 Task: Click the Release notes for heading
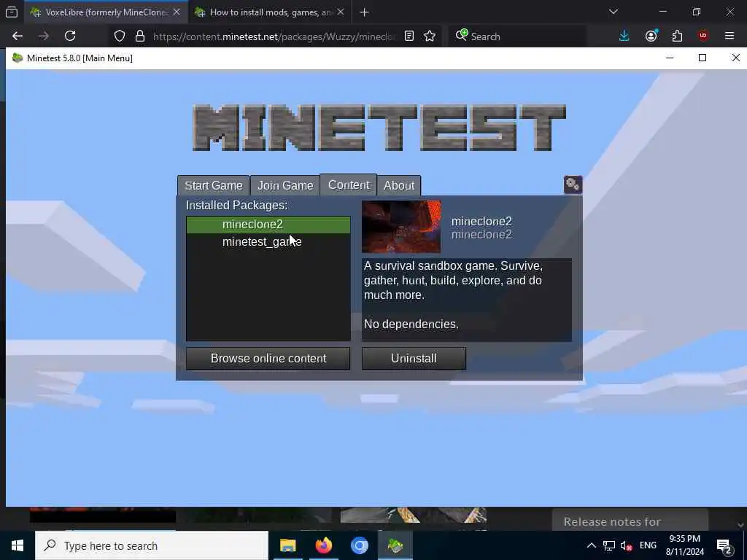(612, 522)
